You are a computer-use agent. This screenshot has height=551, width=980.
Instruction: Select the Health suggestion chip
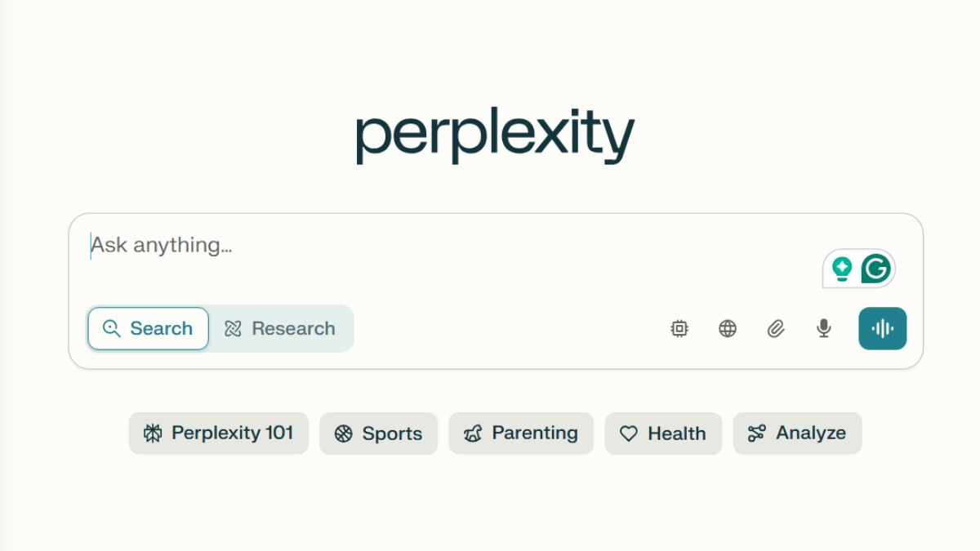[x=663, y=433]
